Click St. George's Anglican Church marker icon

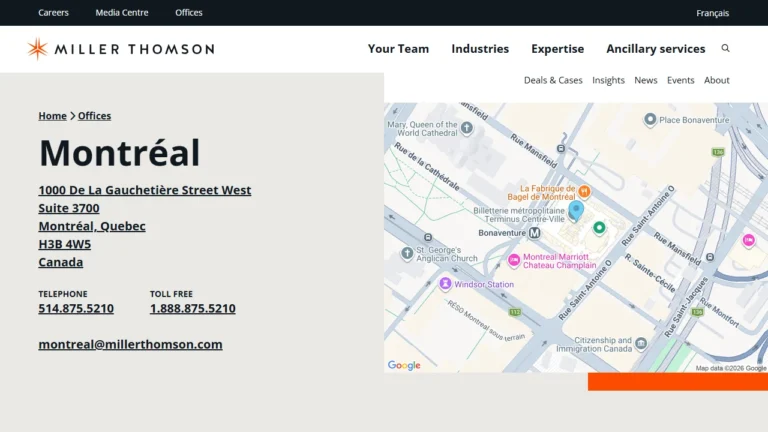(407, 253)
